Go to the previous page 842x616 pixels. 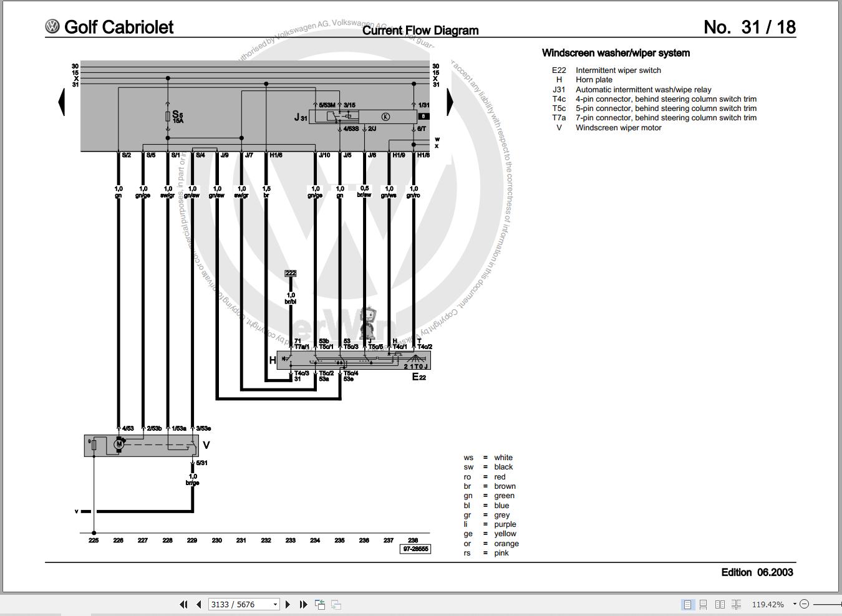(199, 604)
